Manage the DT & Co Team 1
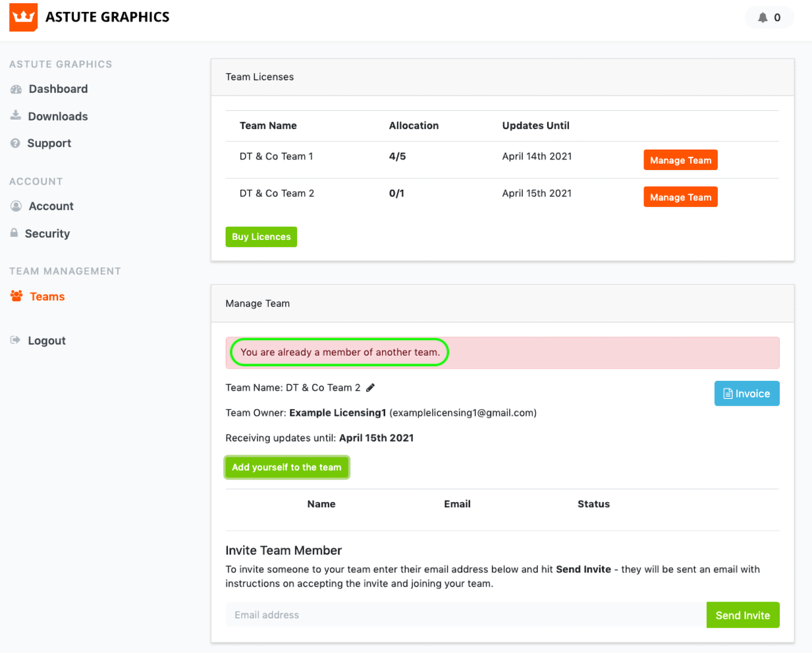Viewport: 812px width, 653px height. (680, 160)
